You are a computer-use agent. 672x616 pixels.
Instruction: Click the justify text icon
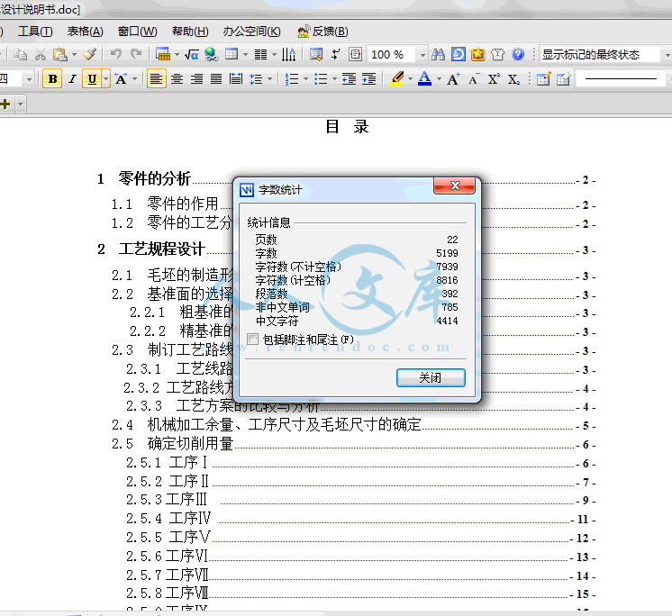point(216,79)
